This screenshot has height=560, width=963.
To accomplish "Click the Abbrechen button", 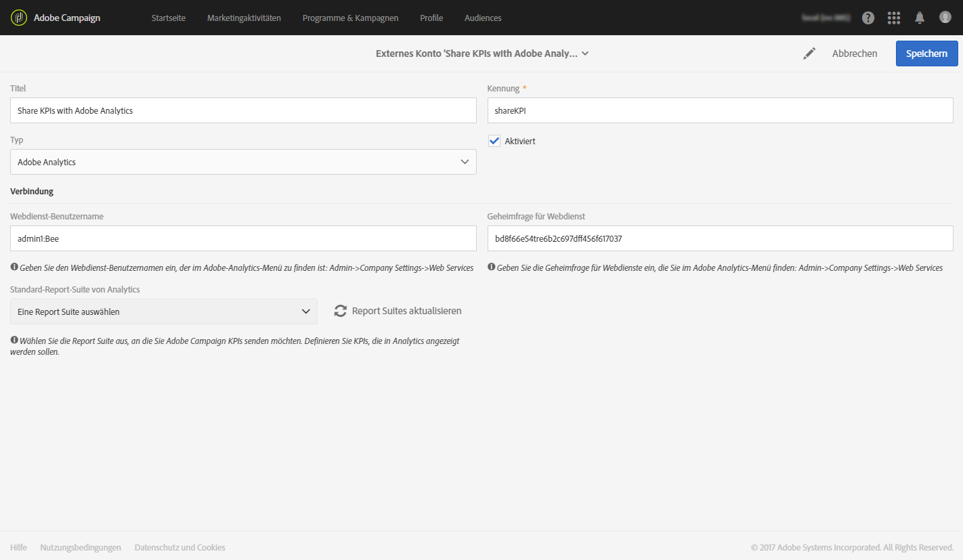I will pos(855,53).
